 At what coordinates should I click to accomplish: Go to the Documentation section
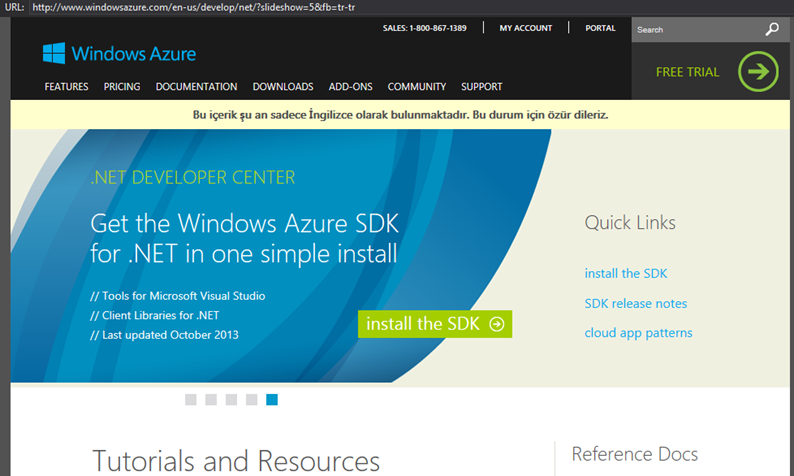click(196, 87)
